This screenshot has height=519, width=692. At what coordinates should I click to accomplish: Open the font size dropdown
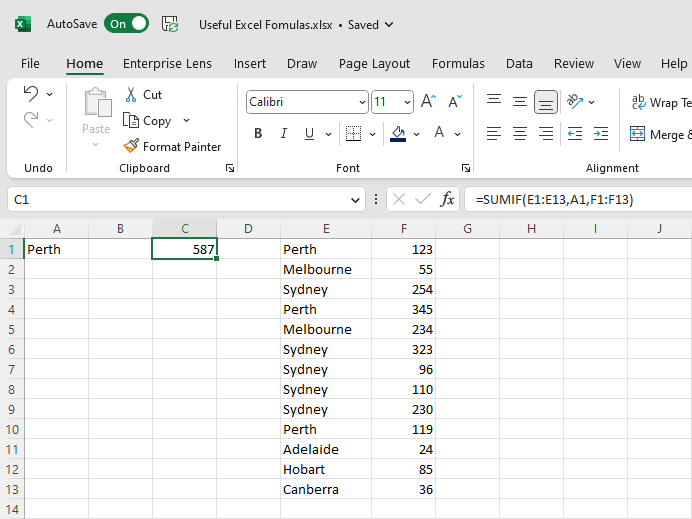407,102
